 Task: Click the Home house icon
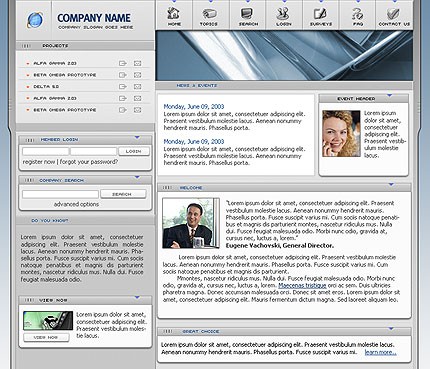coord(174,14)
